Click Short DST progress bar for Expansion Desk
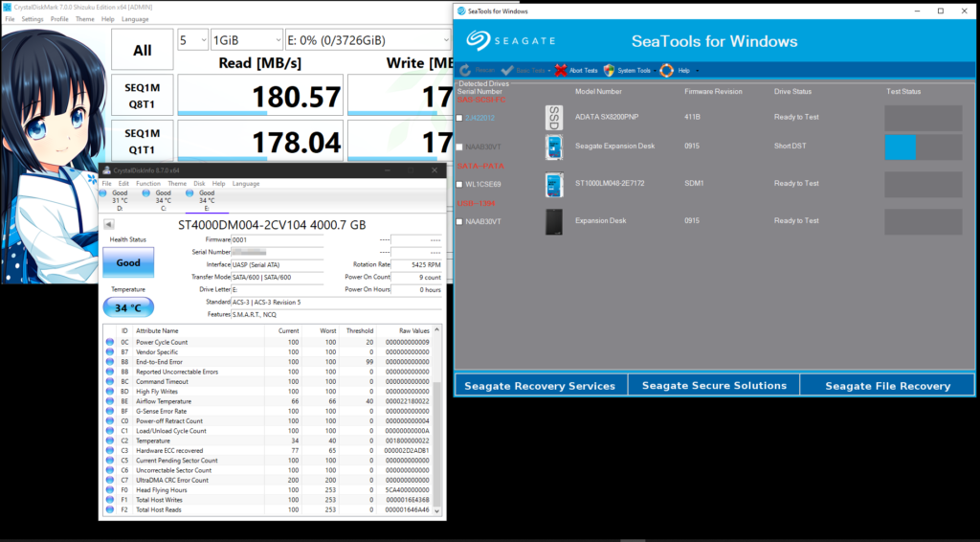Screen dimensions: 980x542 click(x=924, y=147)
